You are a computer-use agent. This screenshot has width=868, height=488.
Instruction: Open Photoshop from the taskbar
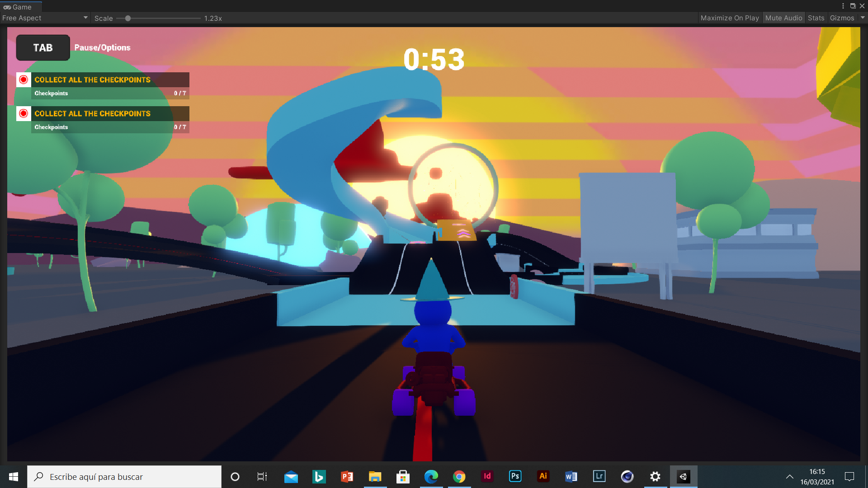coord(515,476)
